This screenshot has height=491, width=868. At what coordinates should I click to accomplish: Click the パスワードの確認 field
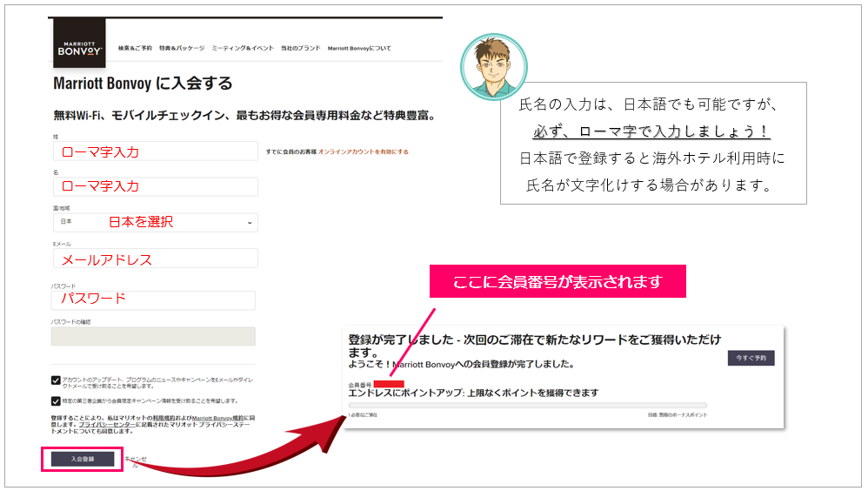click(153, 336)
